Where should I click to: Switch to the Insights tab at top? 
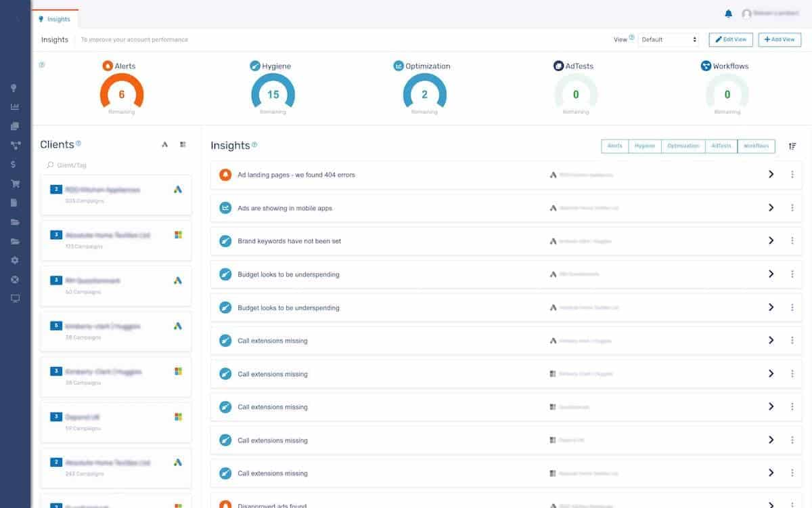point(55,19)
